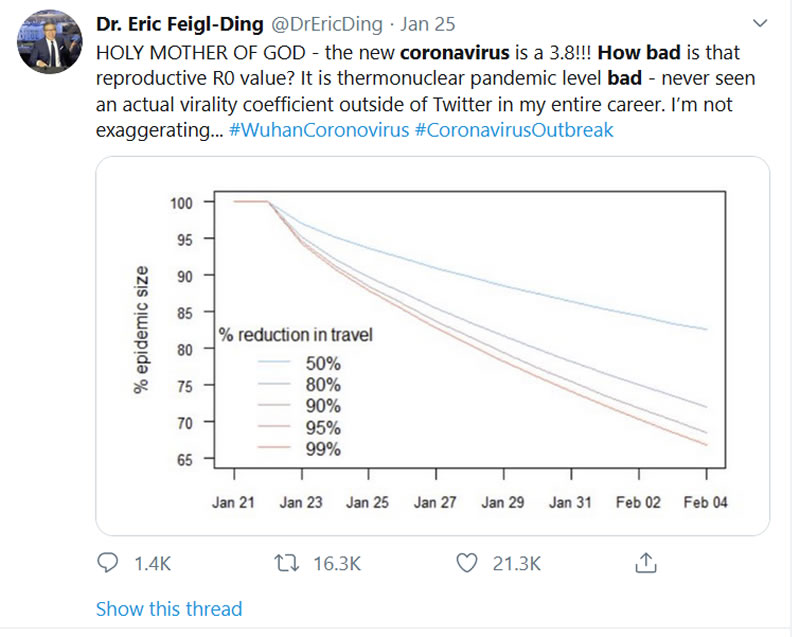Click the reply speech bubble icon
Viewport: 800px width, 637px height.
point(108,564)
